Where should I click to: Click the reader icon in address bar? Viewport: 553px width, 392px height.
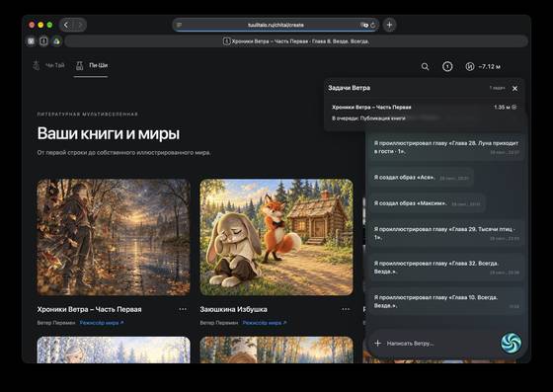pos(179,25)
